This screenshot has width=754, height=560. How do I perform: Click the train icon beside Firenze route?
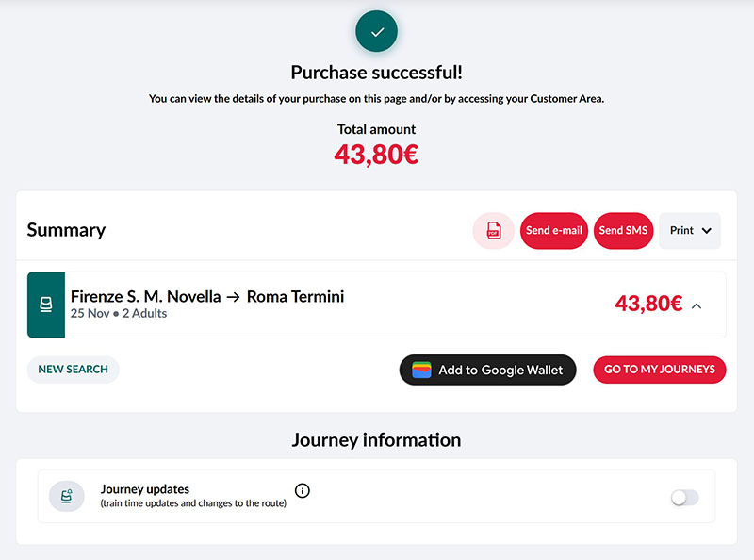(46, 305)
